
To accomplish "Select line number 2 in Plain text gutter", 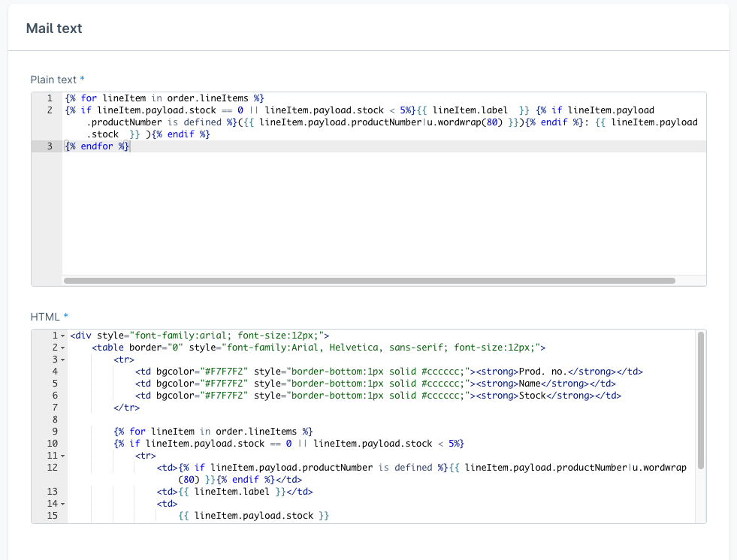I will click(x=49, y=110).
